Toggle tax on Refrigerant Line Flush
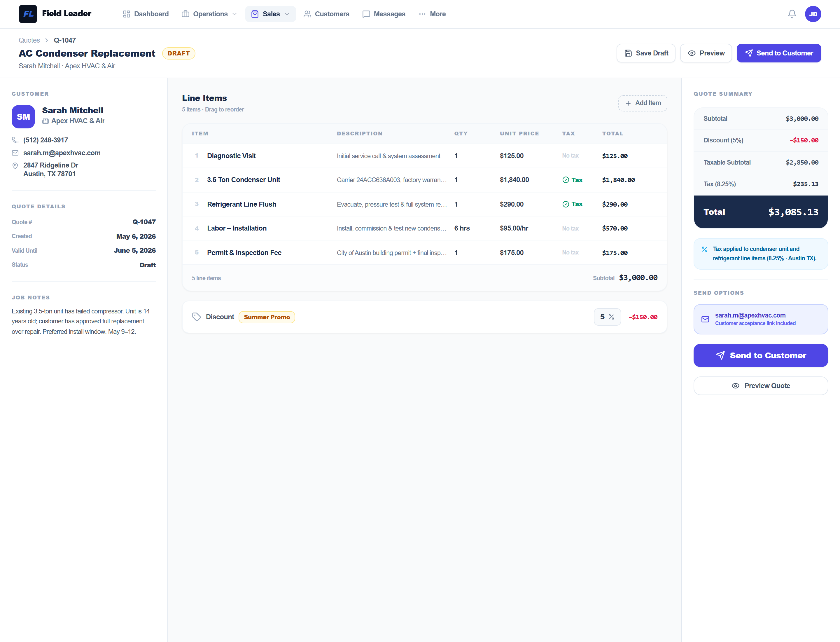This screenshot has width=840, height=642. click(572, 204)
